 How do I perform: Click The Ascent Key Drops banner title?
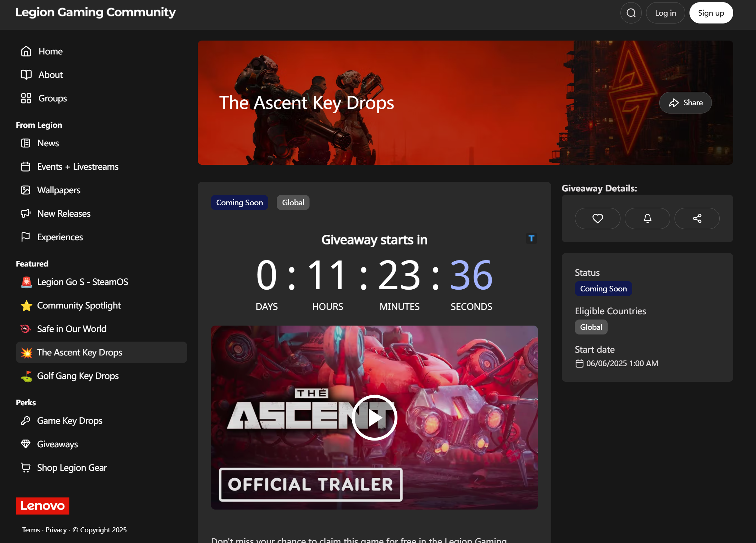pyautogui.click(x=306, y=103)
